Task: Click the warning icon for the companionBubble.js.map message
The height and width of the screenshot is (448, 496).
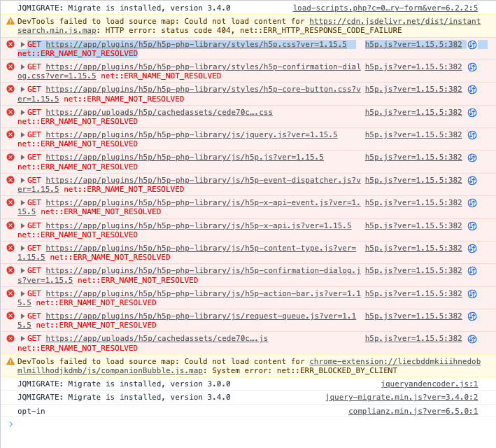Action: pyautogui.click(x=10, y=361)
